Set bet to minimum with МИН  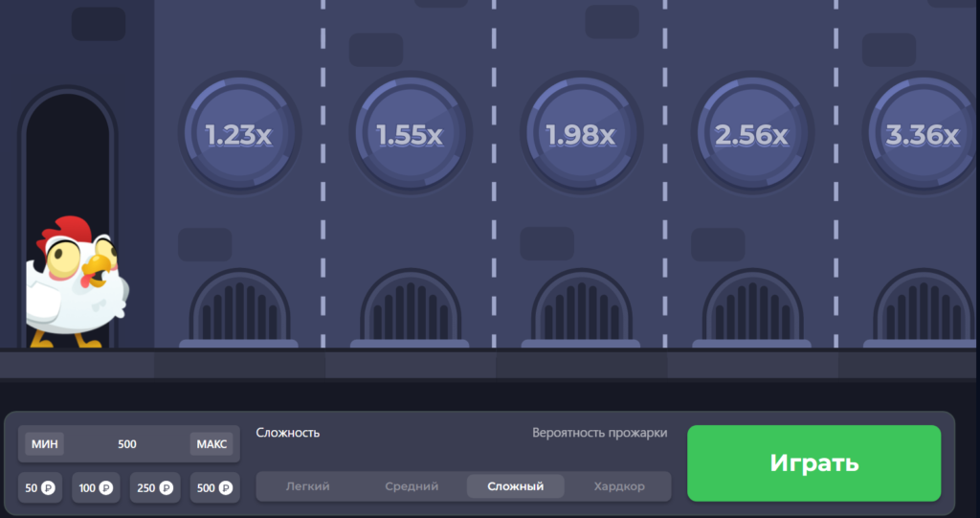point(45,444)
